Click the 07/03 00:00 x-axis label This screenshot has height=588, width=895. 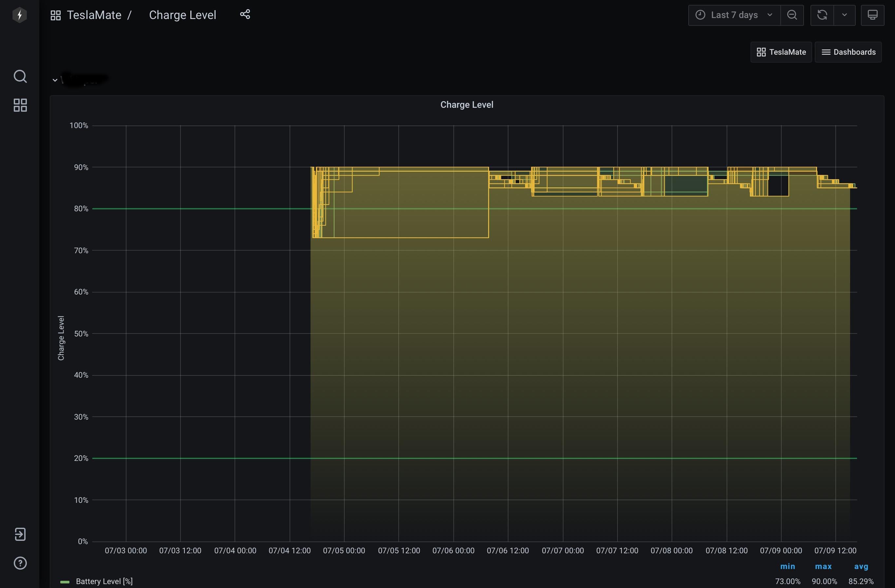(125, 550)
